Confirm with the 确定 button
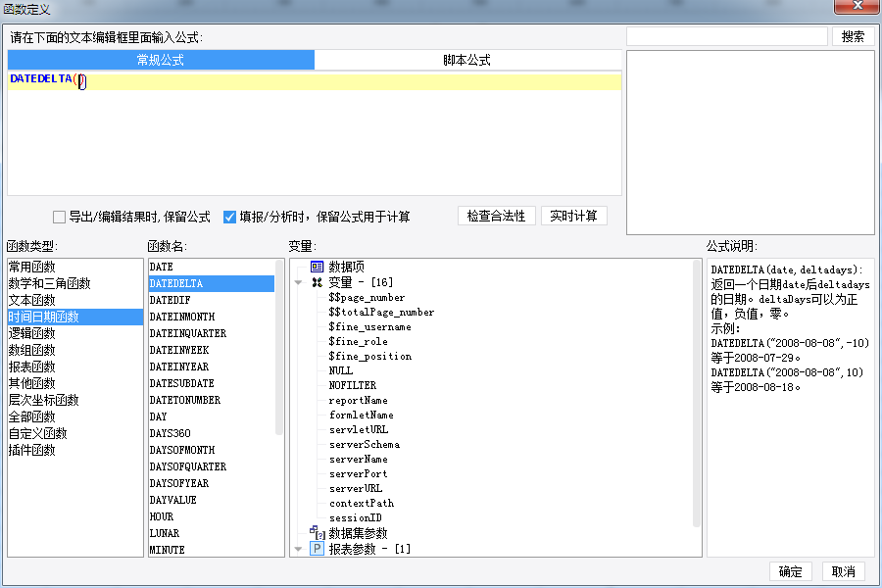 (790, 571)
